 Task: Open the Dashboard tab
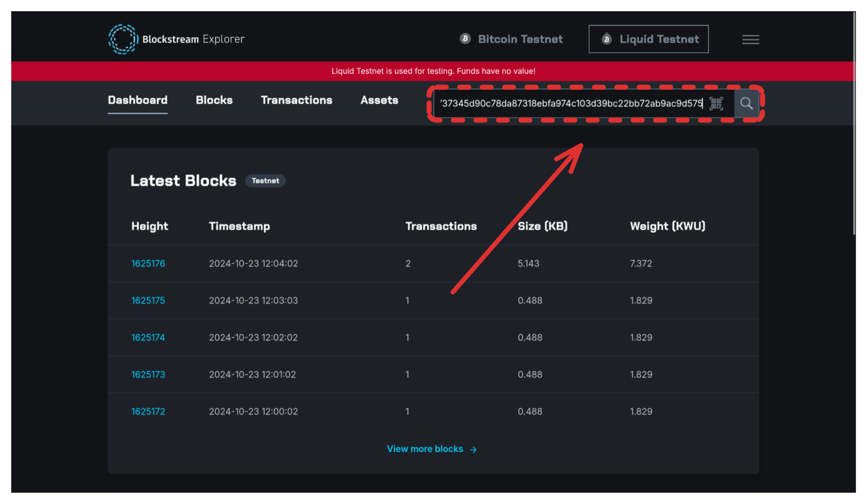[137, 100]
